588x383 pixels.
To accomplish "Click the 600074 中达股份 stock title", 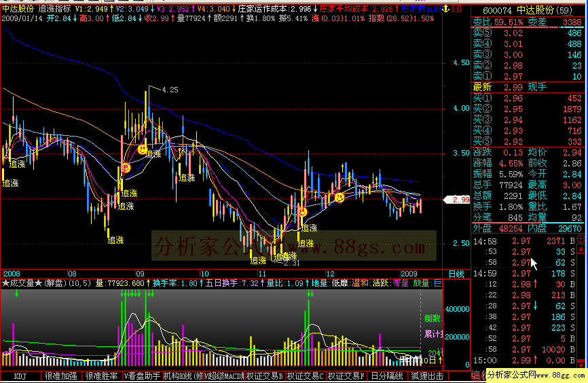I will pyautogui.click(x=528, y=10).
